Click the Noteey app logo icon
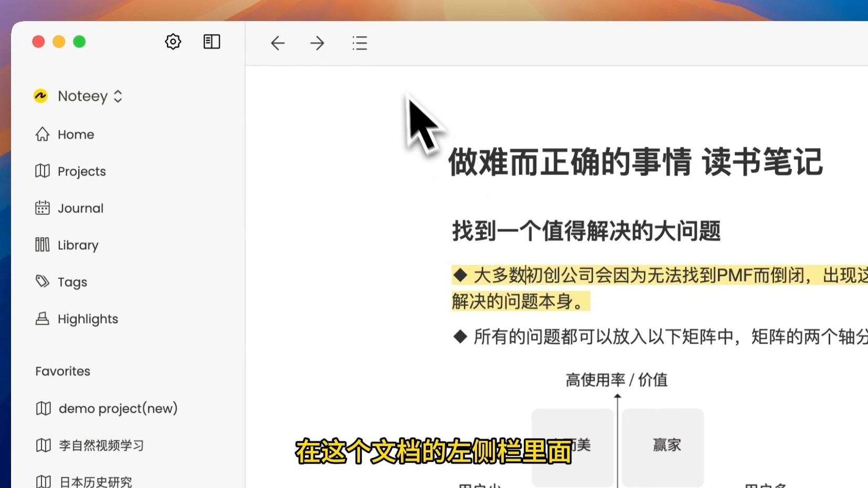This screenshot has width=868, height=488. click(40, 96)
